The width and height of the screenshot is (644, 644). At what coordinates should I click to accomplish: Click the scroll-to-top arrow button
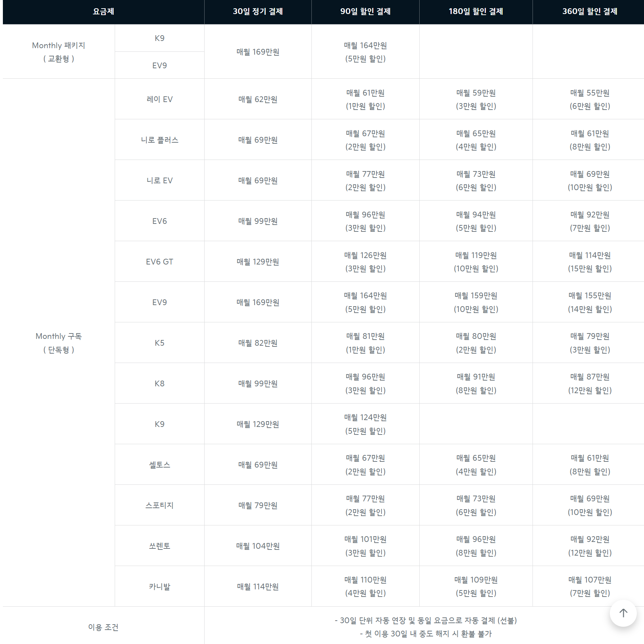click(x=623, y=613)
